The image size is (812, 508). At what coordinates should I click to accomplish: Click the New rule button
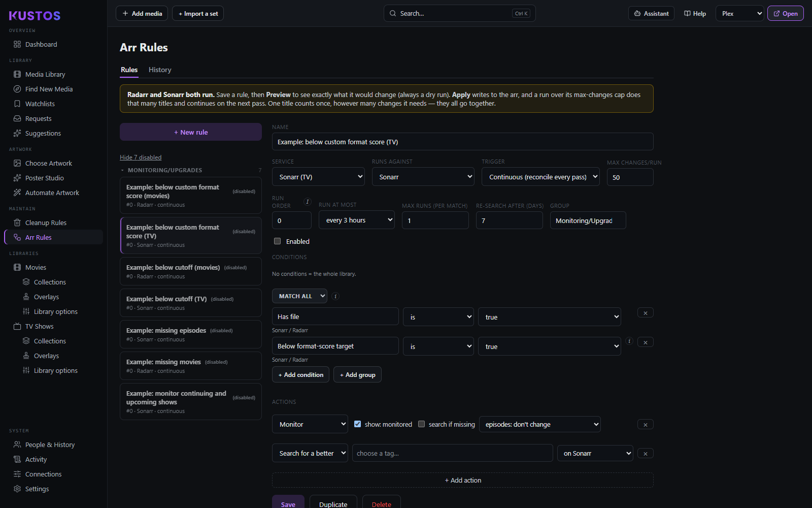tap(191, 132)
